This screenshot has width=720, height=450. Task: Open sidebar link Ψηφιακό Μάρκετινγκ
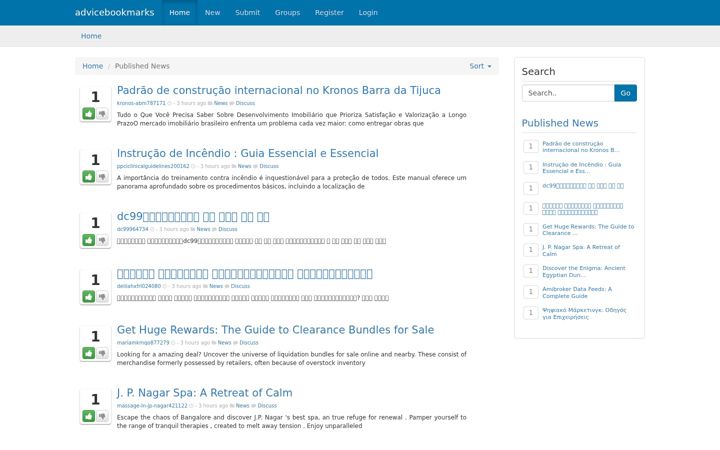[584, 313]
